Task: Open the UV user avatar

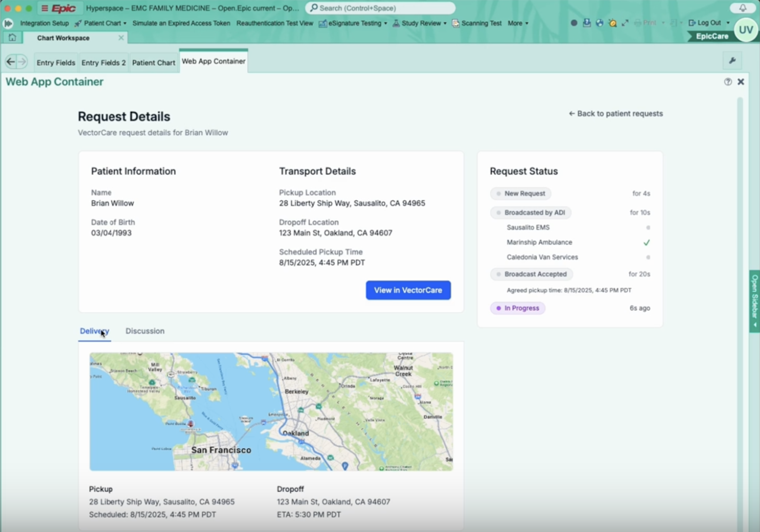Action: click(x=746, y=30)
